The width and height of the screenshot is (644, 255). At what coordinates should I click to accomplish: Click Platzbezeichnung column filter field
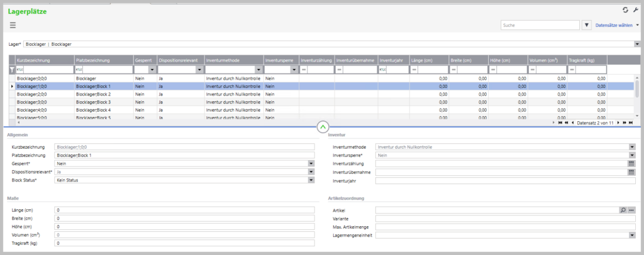point(108,70)
